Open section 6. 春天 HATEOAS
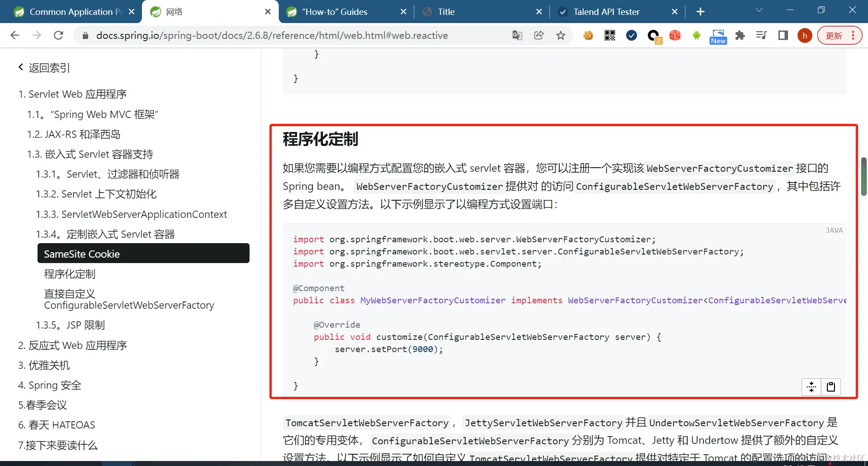This screenshot has width=868, height=466. [57, 425]
